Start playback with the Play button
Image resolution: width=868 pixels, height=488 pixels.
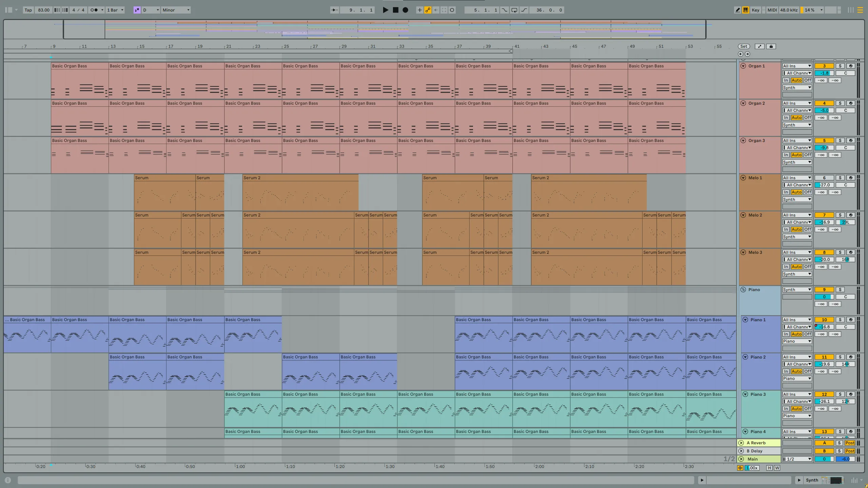coord(386,10)
